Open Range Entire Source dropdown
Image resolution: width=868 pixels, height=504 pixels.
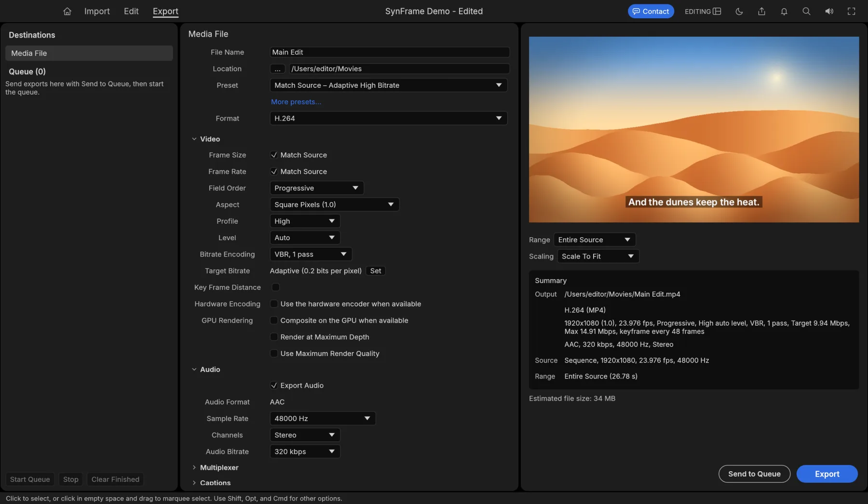point(595,240)
